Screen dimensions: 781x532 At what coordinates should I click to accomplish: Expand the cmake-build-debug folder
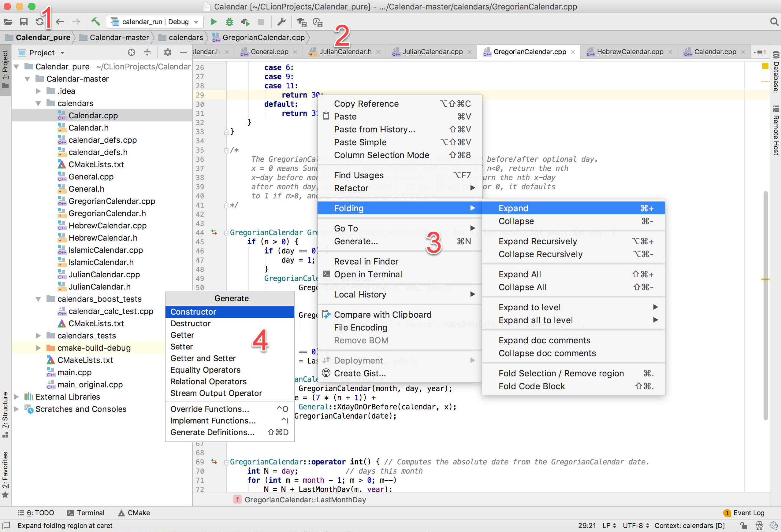pyautogui.click(x=38, y=348)
